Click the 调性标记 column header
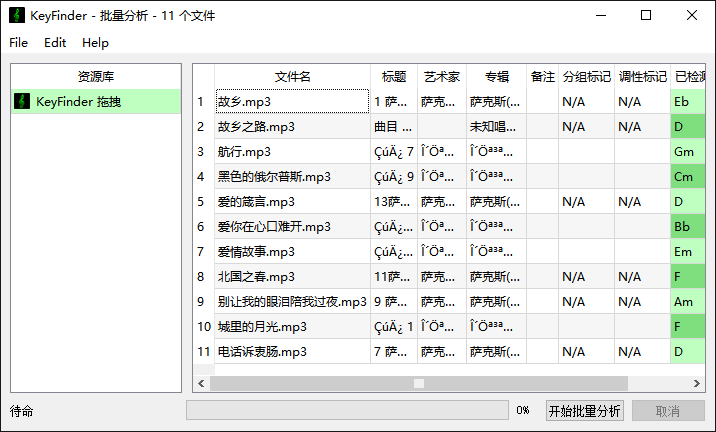The height and width of the screenshot is (432, 716). [642, 77]
